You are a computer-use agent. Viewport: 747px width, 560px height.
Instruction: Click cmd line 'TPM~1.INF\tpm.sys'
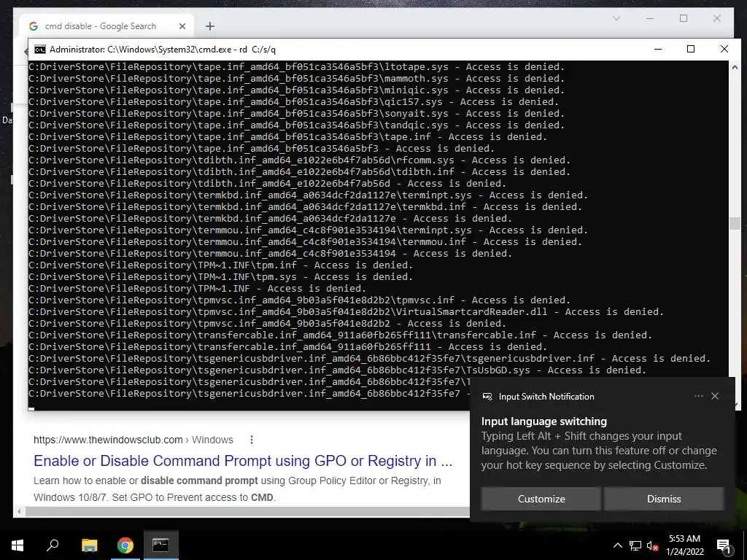[220, 276]
